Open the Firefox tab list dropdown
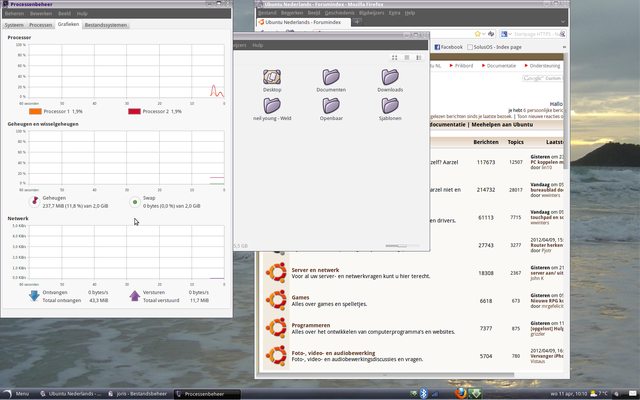Screen dimensions: 640x400 coord(562,22)
